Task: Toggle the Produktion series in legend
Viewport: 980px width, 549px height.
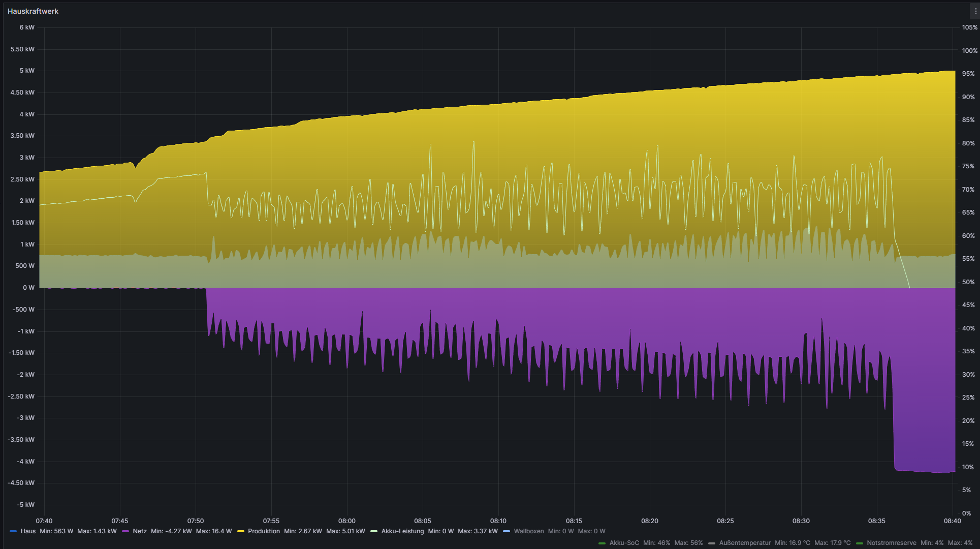Action: click(x=264, y=531)
